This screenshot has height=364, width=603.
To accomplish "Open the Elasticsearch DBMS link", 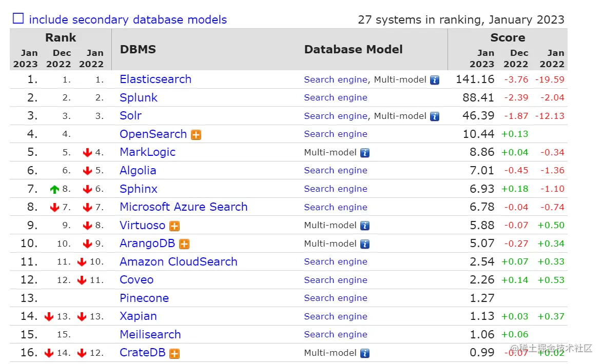I will tap(155, 79).
